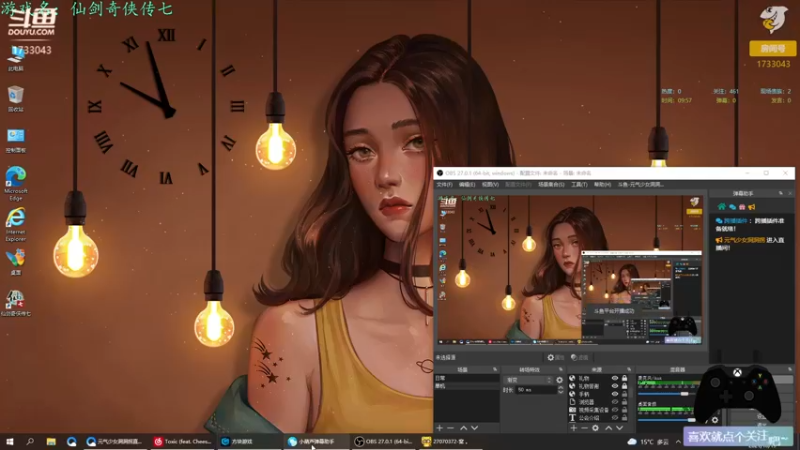Click the pink gift icon in the danmu panel
The image size is (800, 450).
click(742, 207)
